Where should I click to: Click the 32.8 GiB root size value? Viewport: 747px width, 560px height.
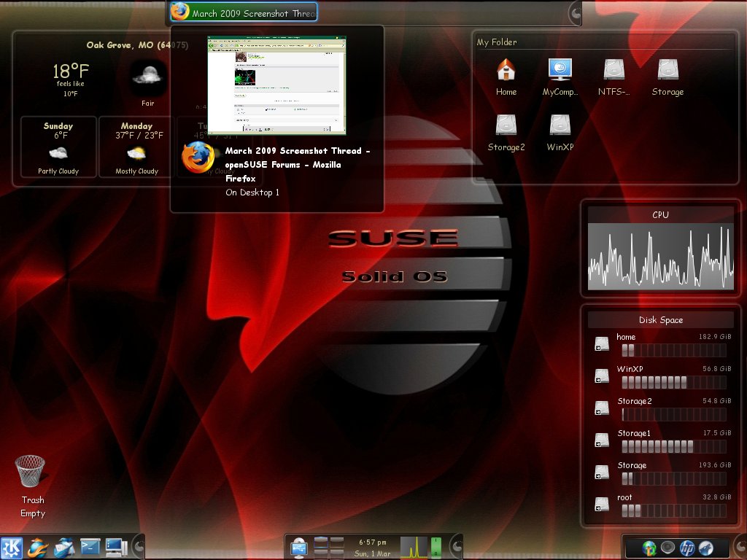pyautogui.click(x=716, y=497)
